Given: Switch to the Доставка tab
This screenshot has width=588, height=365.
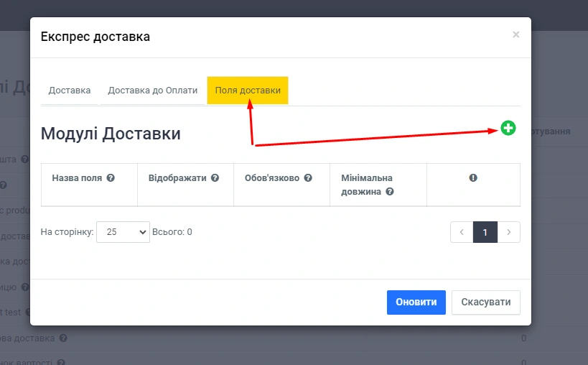Looking at the screenshot, I should coord(70,91).
